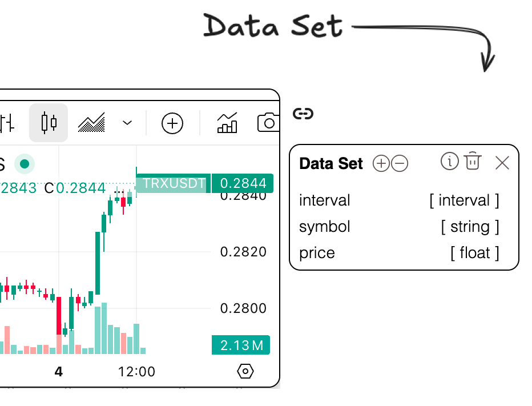Add a field to Data Set
This screenshot has width=532, height=406.
381,164
